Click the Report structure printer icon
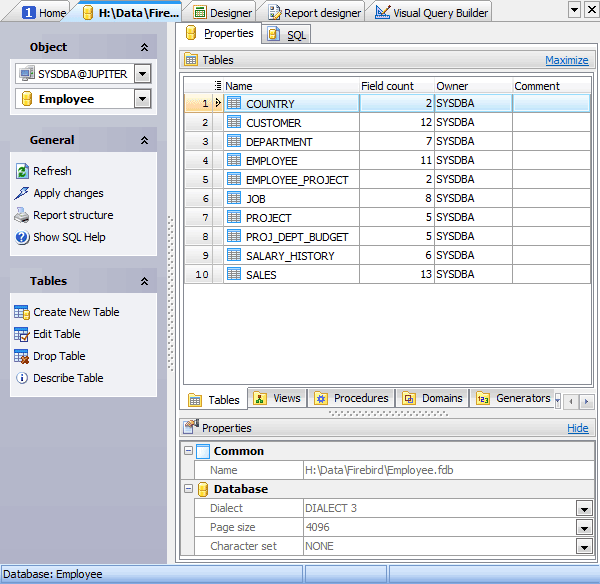This screenshot has width=600, height=584. click(22, 216)
